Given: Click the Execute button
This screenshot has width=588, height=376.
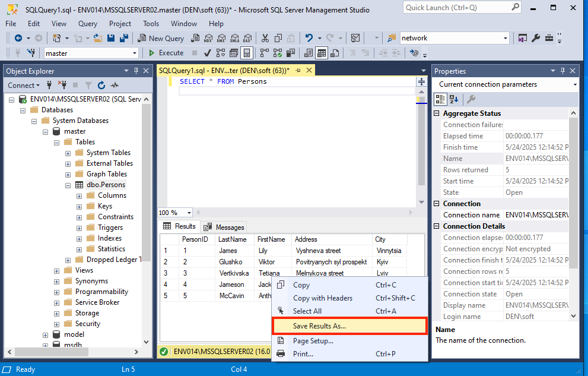Looking at the screenshot, I should click(166, 53).
